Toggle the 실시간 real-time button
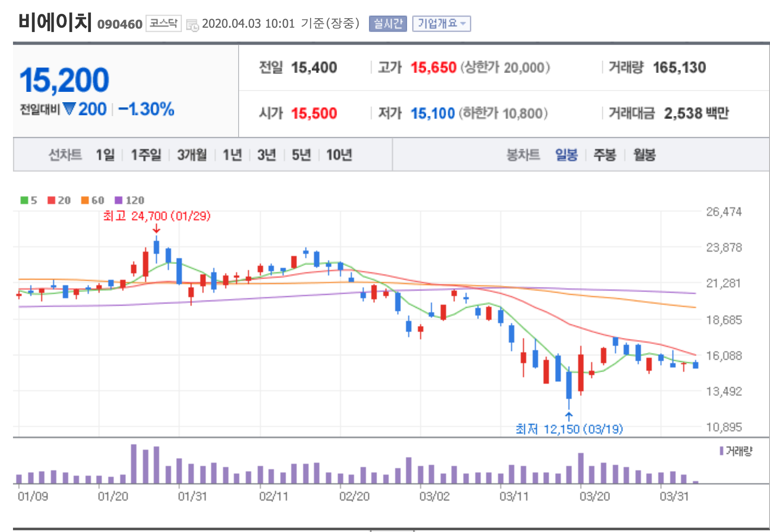This screenshot has width=770, height=532. 388,23
